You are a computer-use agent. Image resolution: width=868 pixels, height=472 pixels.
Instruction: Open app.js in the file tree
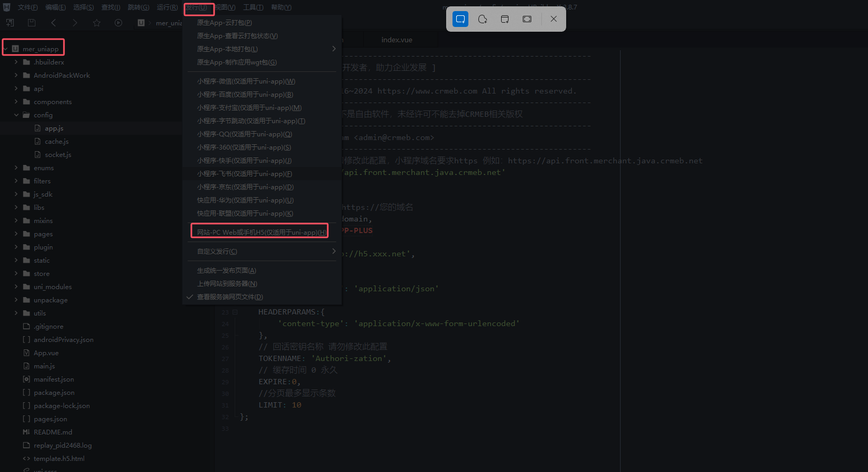(x=54, y=128)
